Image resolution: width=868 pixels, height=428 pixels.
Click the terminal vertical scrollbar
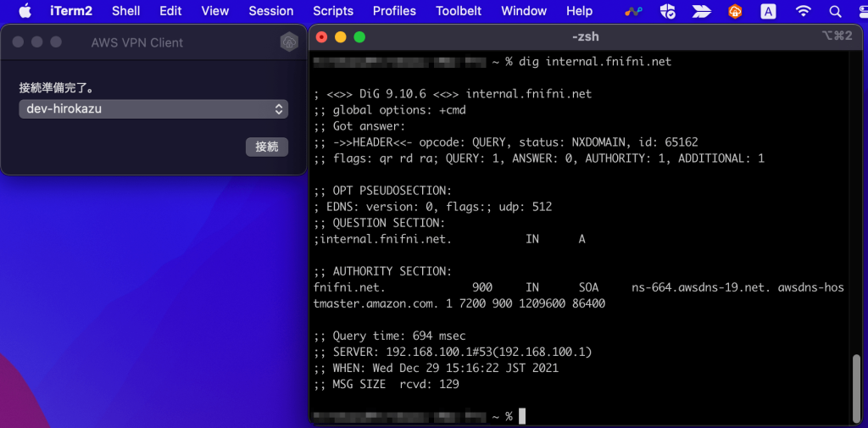click(858, 387)
